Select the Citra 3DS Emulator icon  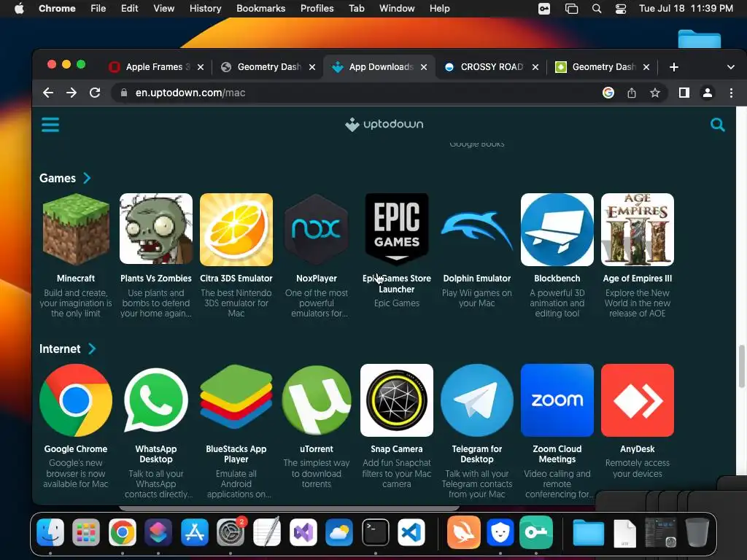click(x=236, y=230)
